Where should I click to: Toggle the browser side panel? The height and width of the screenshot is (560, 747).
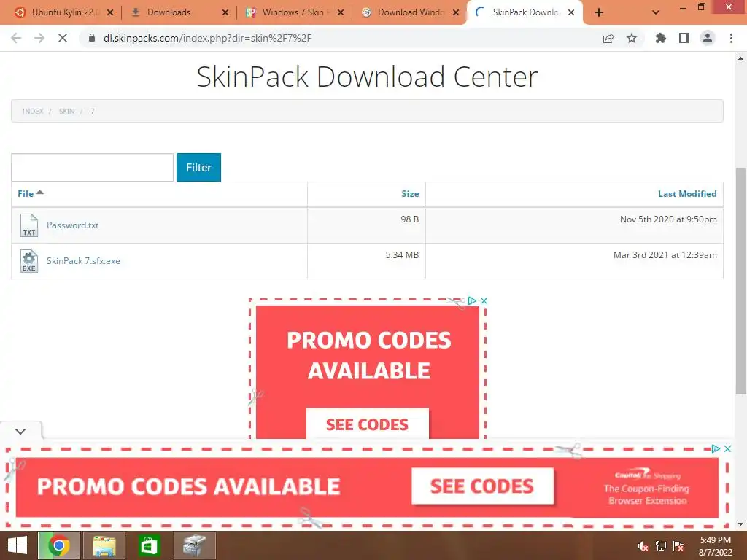click(684, 38)
